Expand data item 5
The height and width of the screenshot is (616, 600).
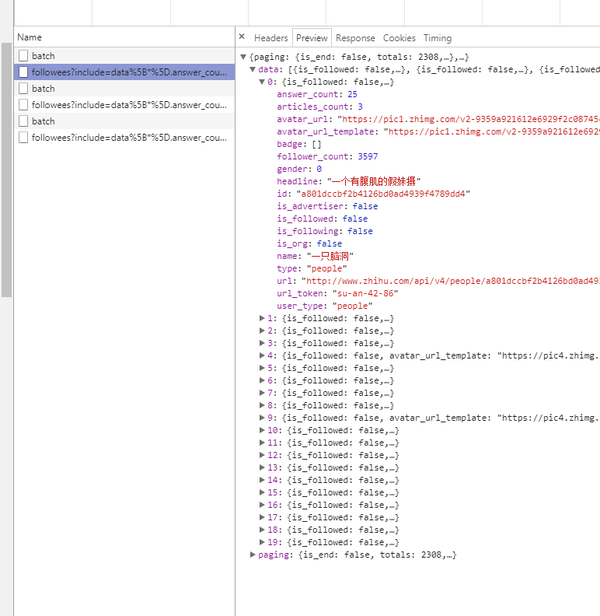pos(262,368)
